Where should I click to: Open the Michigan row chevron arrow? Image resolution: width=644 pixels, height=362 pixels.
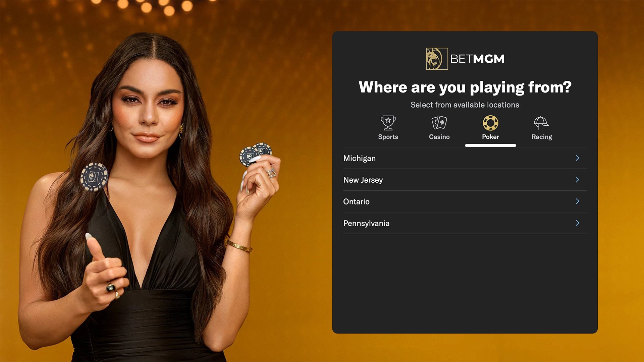coord(577,158)
